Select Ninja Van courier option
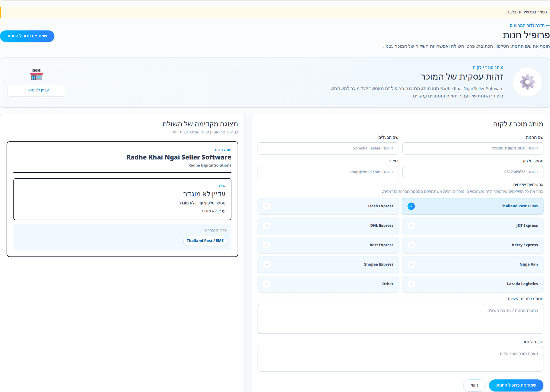Screen dimensions: 550x392 point(472,265)
